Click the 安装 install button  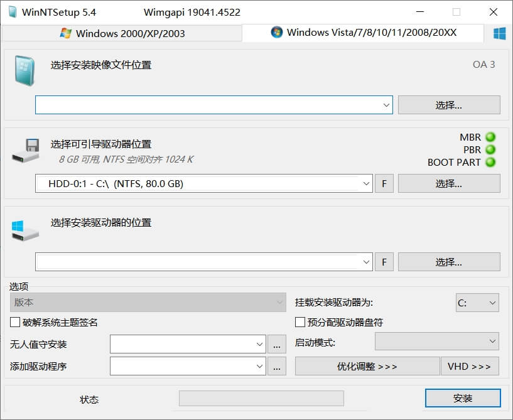[x=463, y=398]
